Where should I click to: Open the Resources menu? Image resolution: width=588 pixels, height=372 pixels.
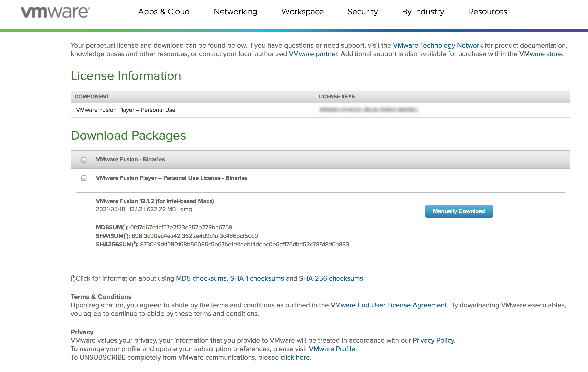pos(488,12)
